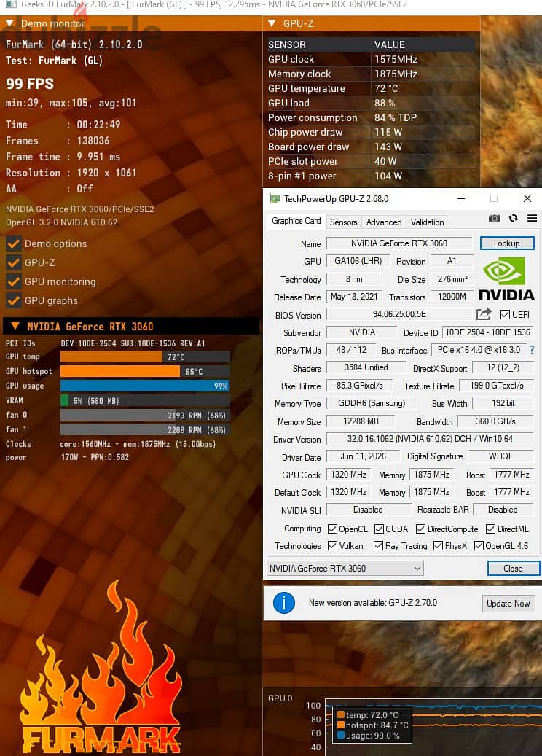Image resolution: width=542 pixels, height=756 pixels.
Task: Click the "Bandwidth 360.0 GB/s" value
Action: tap(495, 421)
